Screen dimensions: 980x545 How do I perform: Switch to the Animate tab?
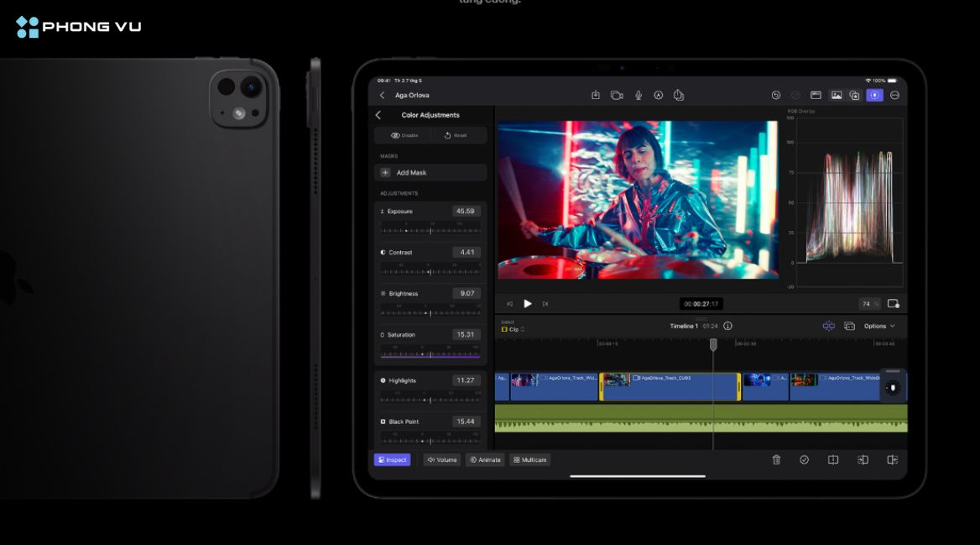click(485, 460)
